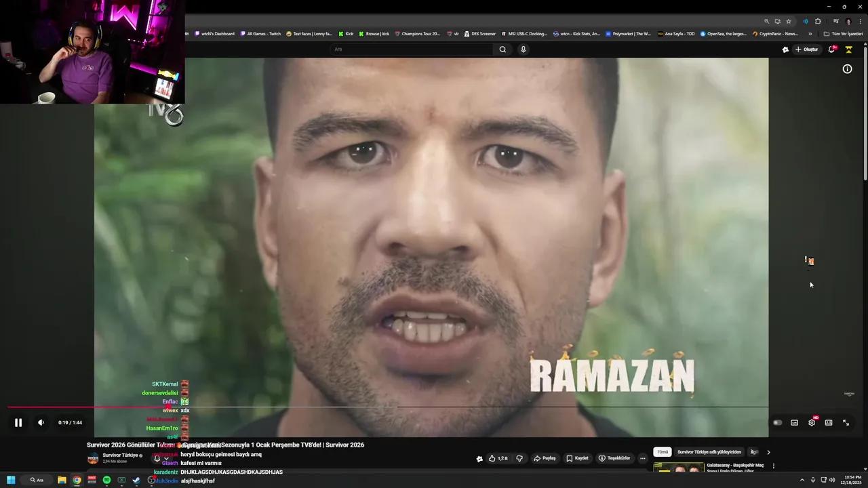Screen dimensions: 868x488
Task: Open the Chrome three-dot menu
Action: coord(861,21)
